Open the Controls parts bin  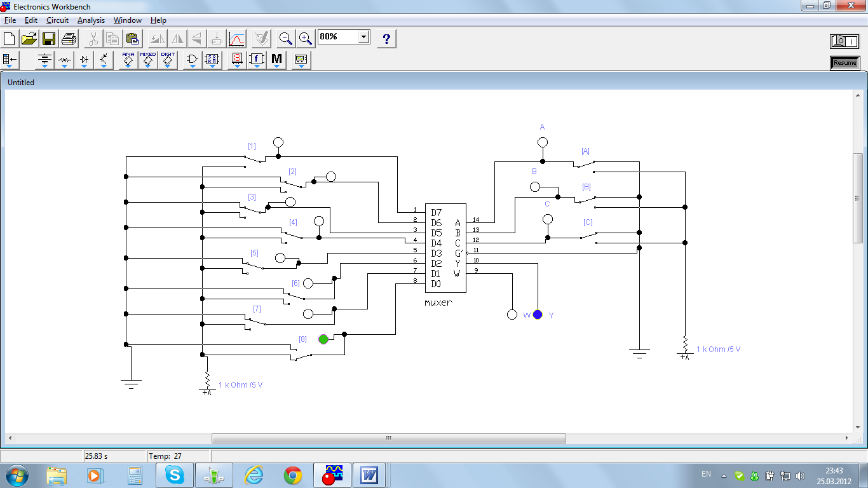[x=257, y=60]
